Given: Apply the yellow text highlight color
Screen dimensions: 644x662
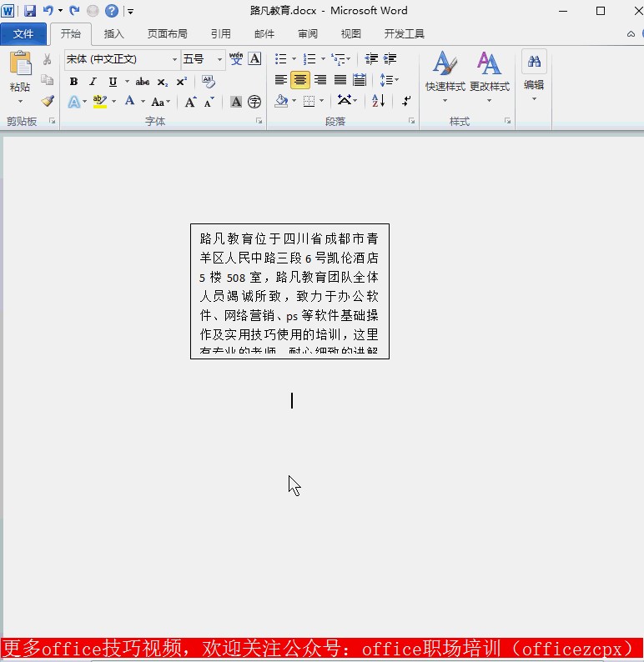Looking at the screenshot, I should [99, 102].
